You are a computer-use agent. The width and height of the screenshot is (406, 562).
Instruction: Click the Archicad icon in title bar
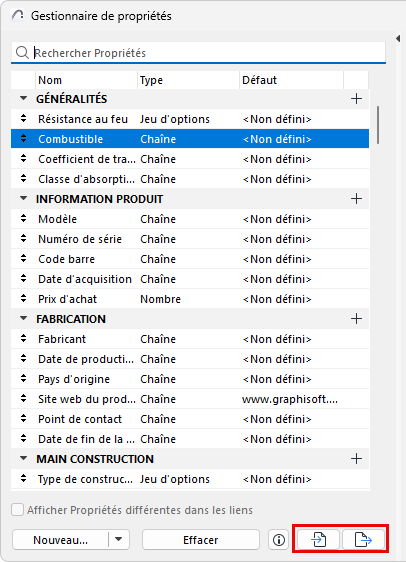[x=17, y=16]
